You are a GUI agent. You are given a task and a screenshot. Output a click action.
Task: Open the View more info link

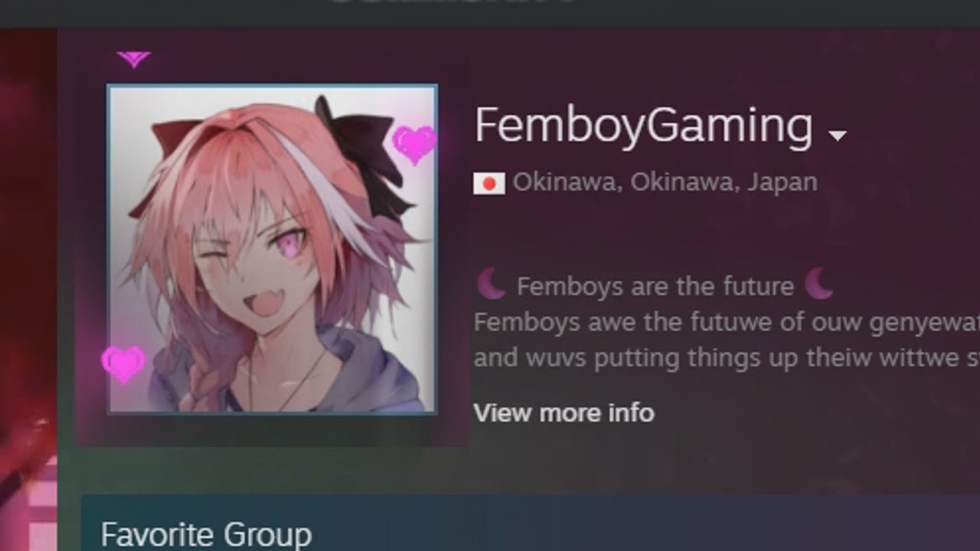[563, 413]
